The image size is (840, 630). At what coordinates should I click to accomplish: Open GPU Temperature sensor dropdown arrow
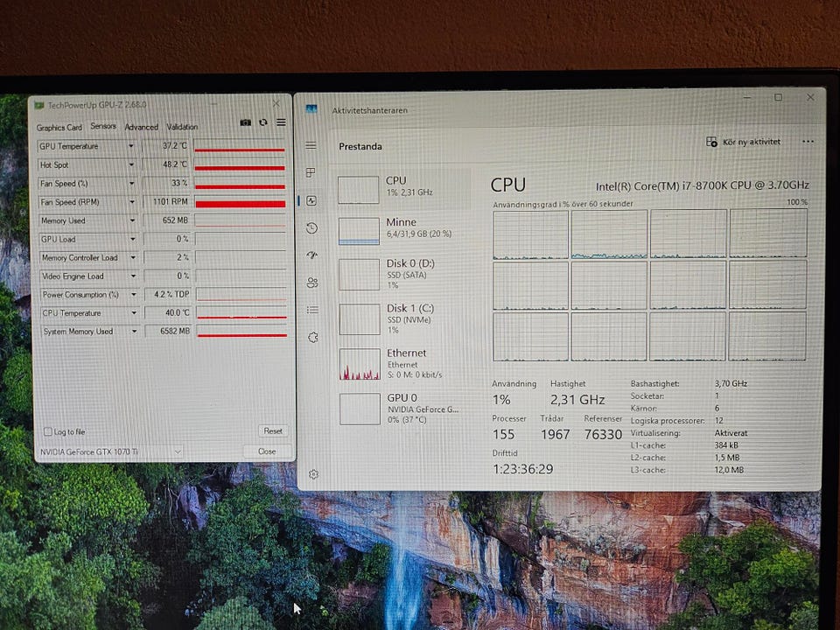(x=130, y=146)
